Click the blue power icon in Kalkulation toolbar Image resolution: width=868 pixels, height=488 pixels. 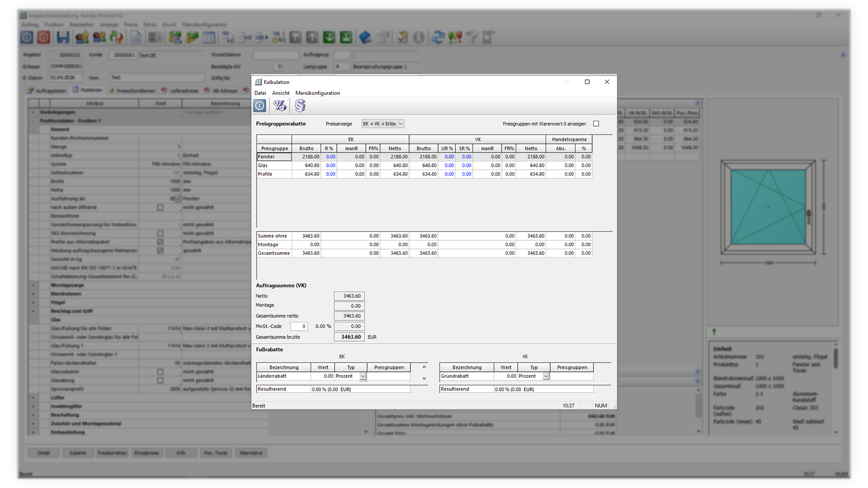[259, 106]
